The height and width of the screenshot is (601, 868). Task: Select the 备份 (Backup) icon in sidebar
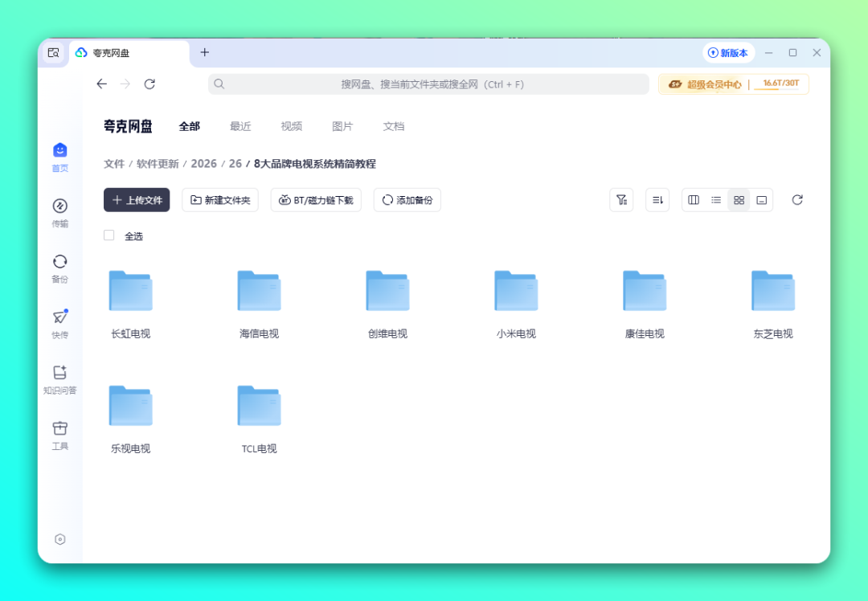pyautogui.click(x=59, y=266)
